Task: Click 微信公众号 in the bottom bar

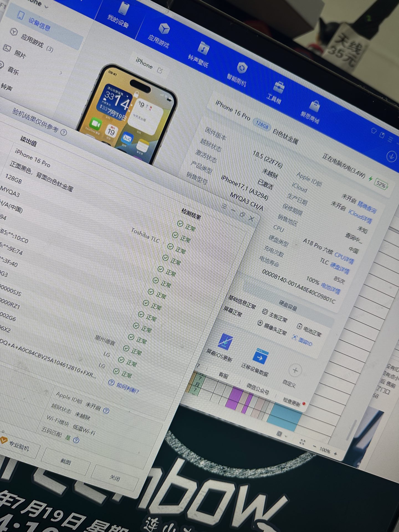Action: (258, 388)
